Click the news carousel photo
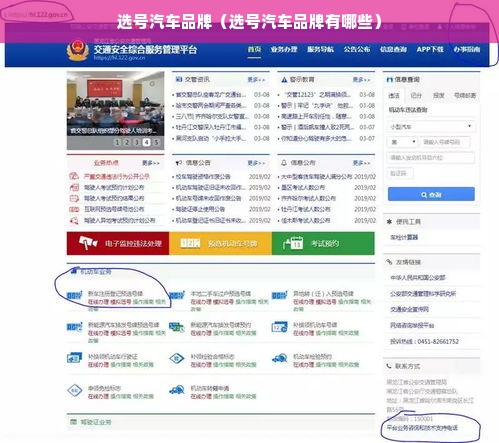 pyautogui.click(x=115, y=103)
